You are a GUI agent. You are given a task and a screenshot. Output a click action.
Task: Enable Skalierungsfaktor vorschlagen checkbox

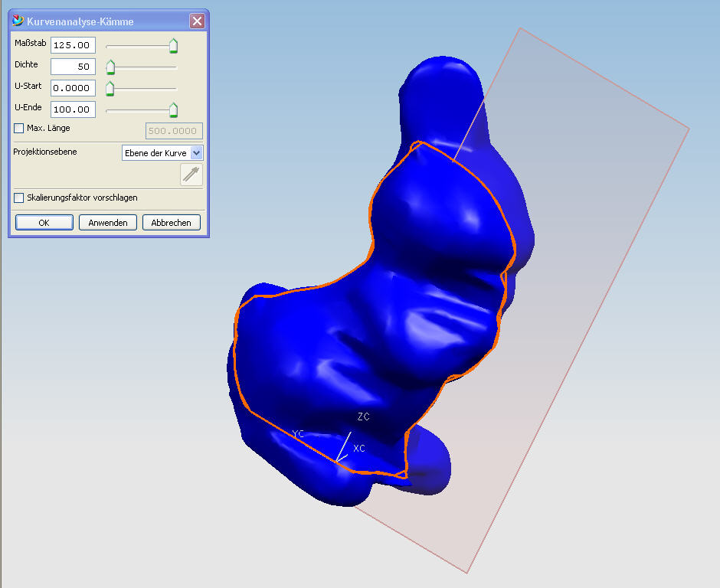[19, 198]
